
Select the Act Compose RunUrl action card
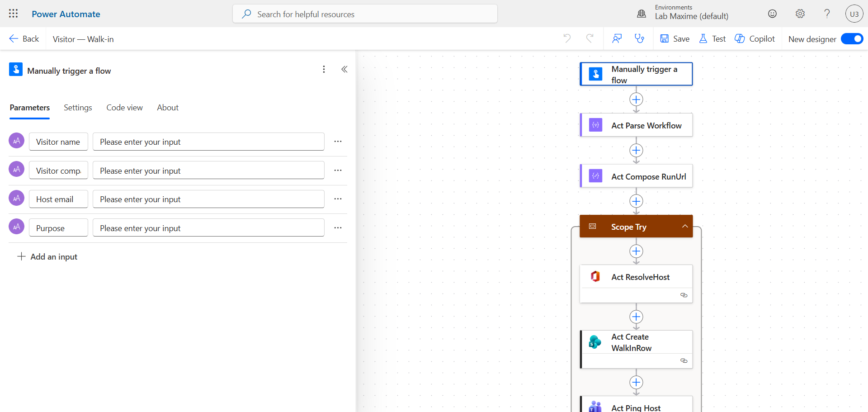[636, 176]
